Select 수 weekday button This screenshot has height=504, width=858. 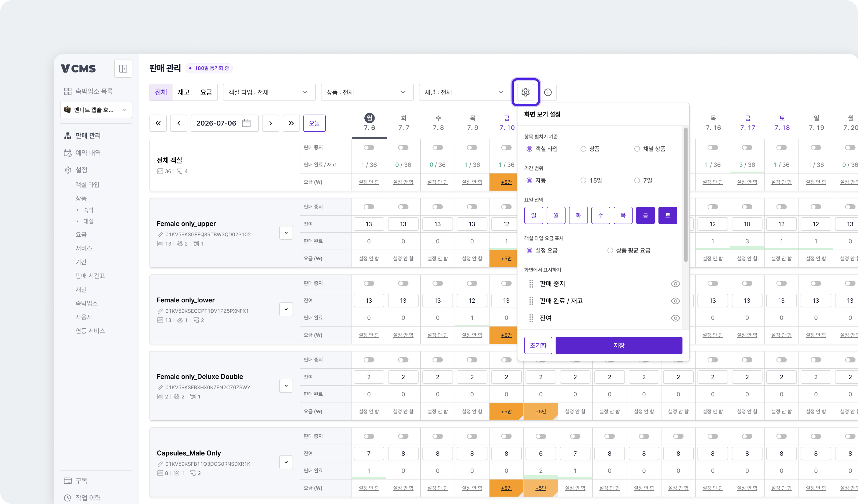pos(601,215)
